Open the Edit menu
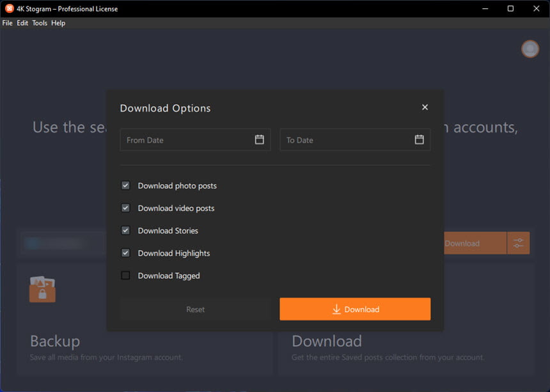Screen dimensions: 550x392 [22, 23]
